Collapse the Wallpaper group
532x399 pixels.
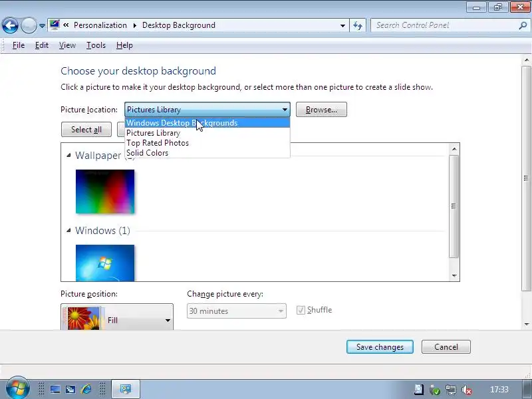68,156
